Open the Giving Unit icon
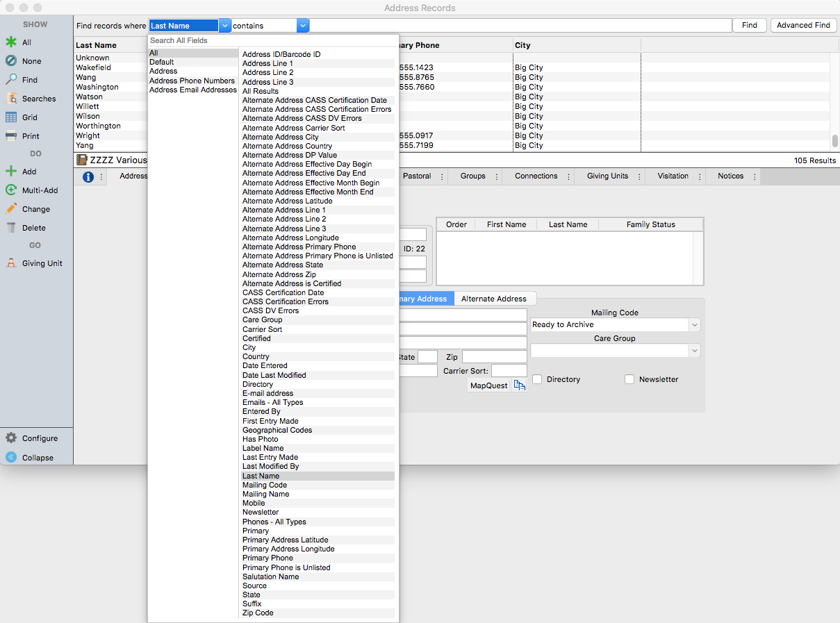The width and height of the screenshot is (840, 623). tap(11, 263)
